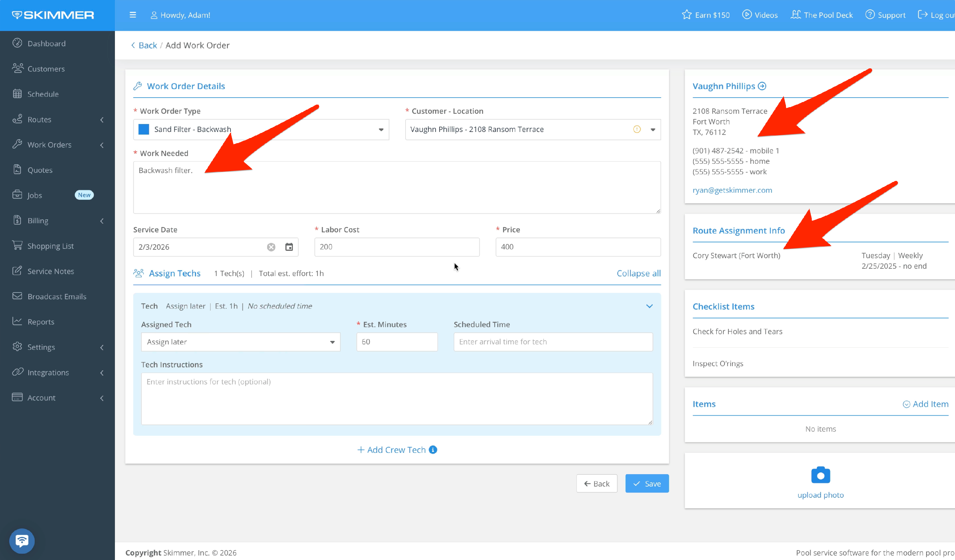Click the customer location warning icon
The width and height of the screenshot is (955, 560).
[x=637, y=129]
